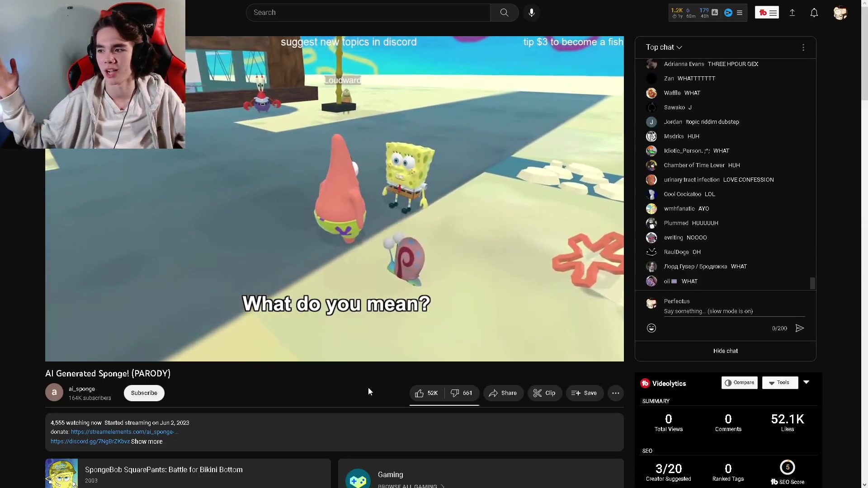Image resolution: width=868 pixels, height=488 pixels.
Task: Focus the Say something chat input
Action: [x=734, y=311]
